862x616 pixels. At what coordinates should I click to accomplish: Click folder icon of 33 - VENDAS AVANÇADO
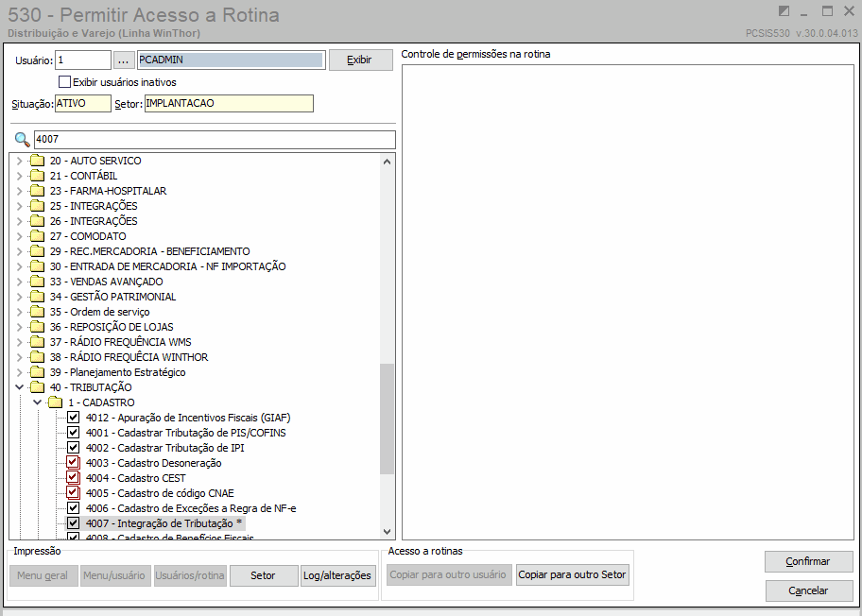[38, 282]
